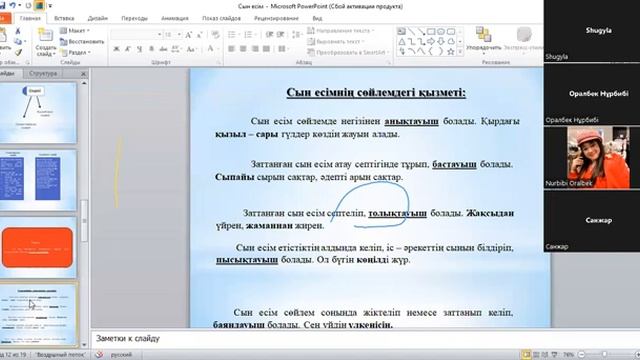Open the Показ слайдов tab
Viewport: 640px width, 360px height.
[221, 18]
